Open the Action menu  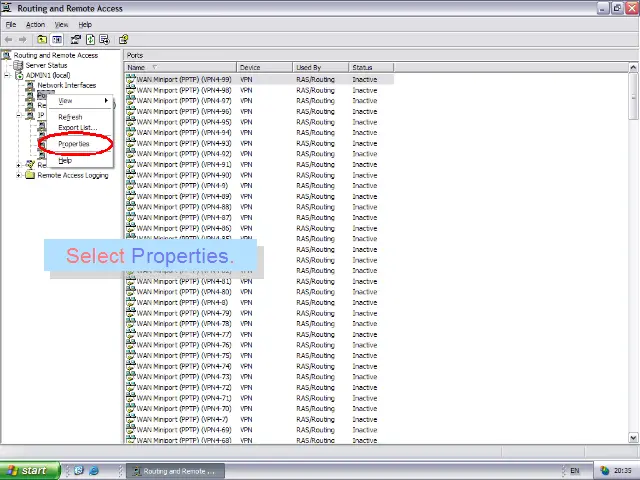pos(35,24)
